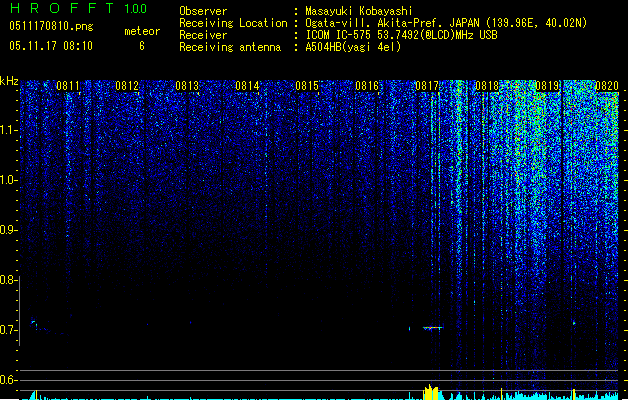Viewport: 629px width, 400px height.
Task: Click the 0812 time marker
Action: [127, 85]
